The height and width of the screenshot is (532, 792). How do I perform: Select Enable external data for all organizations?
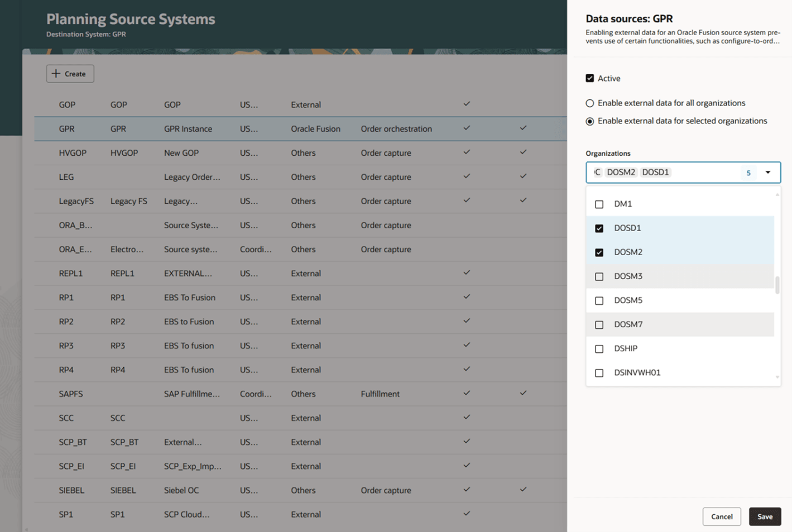click(x=589, y=103)
